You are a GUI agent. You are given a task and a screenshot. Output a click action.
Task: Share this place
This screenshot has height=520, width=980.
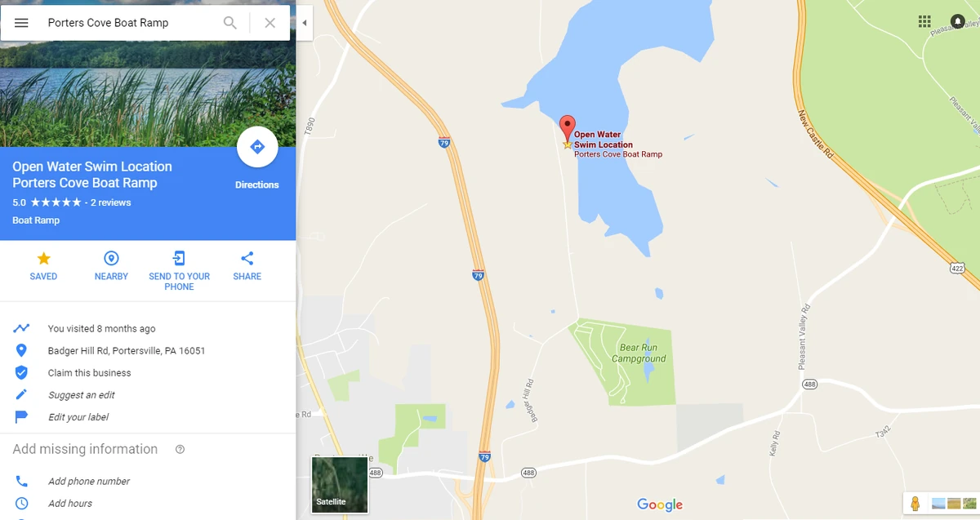[247, 259]
